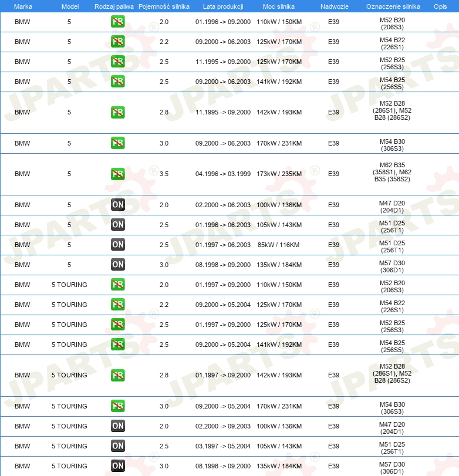Select the Opis column header

pos(440,6)
